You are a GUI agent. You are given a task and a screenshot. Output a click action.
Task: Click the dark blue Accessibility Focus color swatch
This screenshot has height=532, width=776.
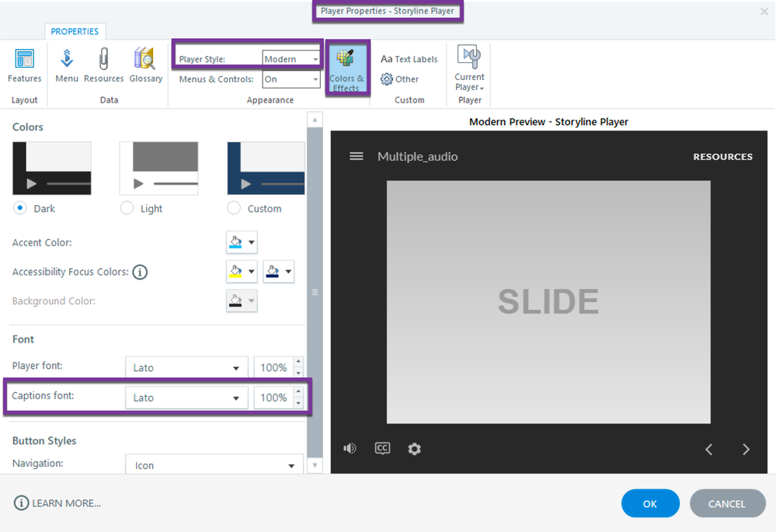point(273,272)
